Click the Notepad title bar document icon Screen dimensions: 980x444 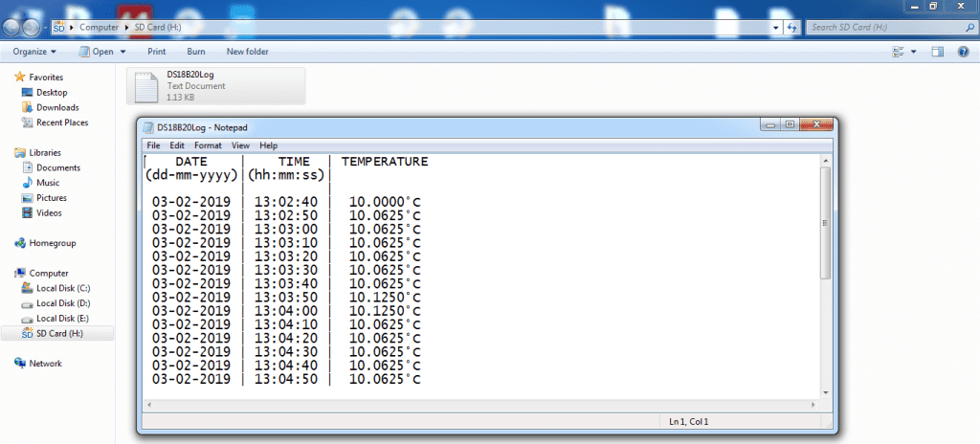tap(147, 127)
